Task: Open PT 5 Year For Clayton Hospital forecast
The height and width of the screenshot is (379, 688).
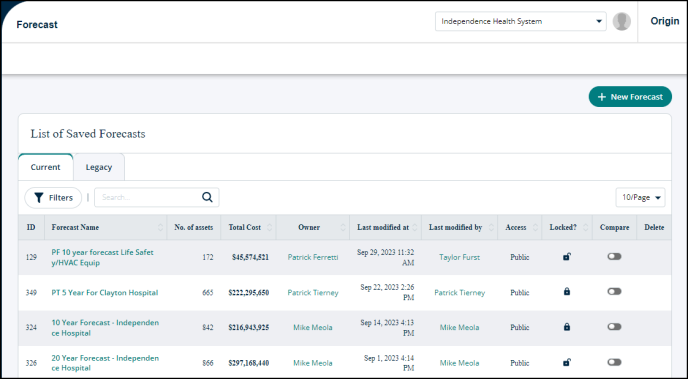Action: [105, 293]
